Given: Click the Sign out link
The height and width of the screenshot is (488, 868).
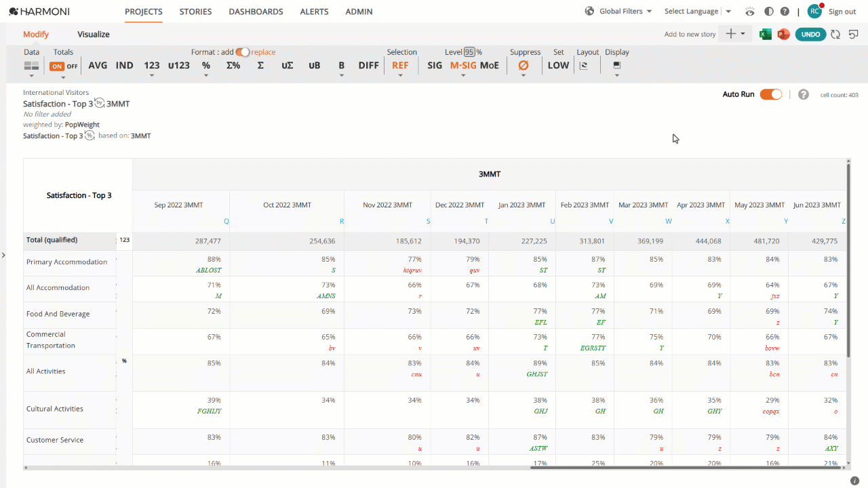Looking at the screenshot, I should [x=842, y=11].
